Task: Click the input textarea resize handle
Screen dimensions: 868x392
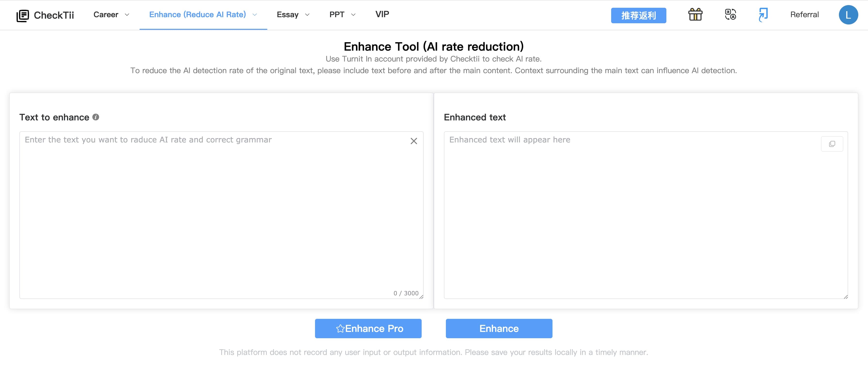Action: 421,296
